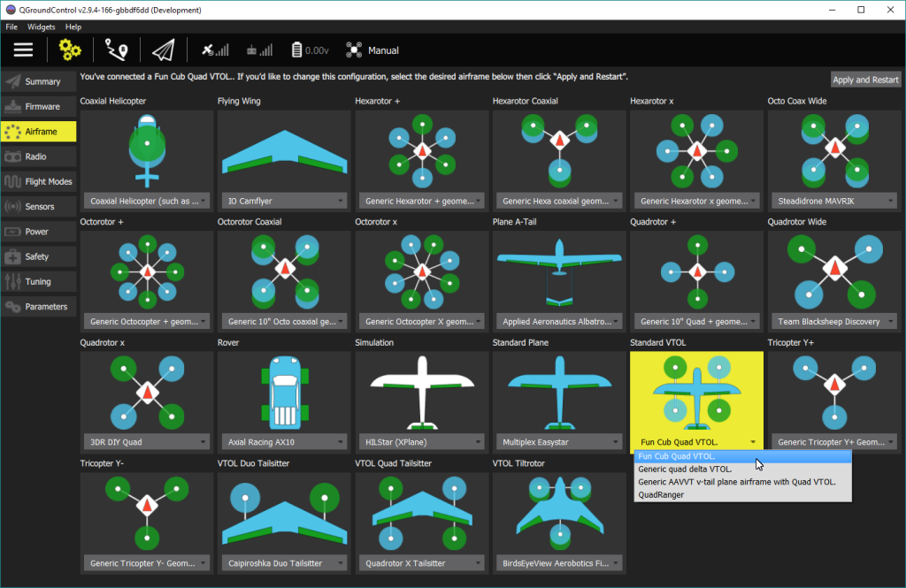Expand the Coaxial Helicopter airframe dropdown
Image resolution: width=906 pixels, height=588 pixels.
[147, 201]
